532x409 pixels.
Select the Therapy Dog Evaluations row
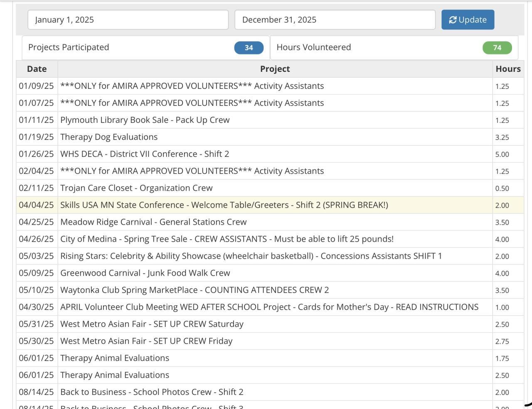click(x=109, y=137)
